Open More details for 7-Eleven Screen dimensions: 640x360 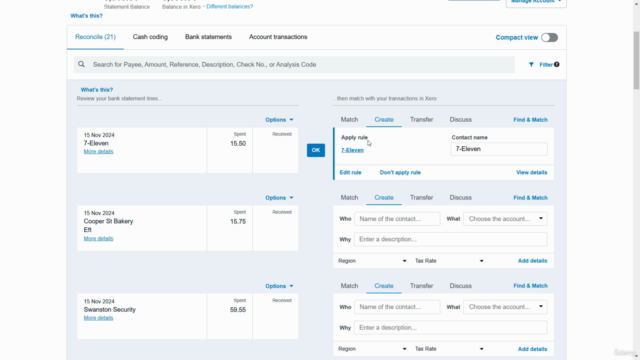[98, 151]
